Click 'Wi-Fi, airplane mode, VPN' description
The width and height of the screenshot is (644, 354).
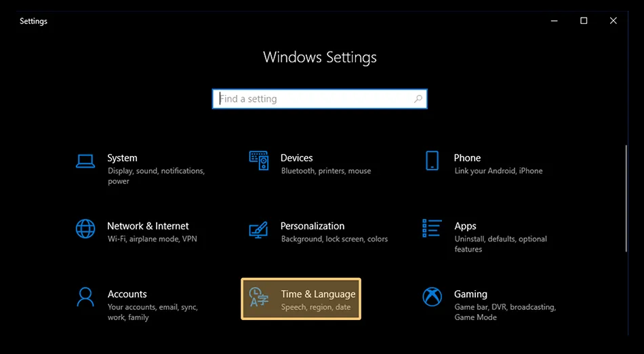[x=153, y=239]
